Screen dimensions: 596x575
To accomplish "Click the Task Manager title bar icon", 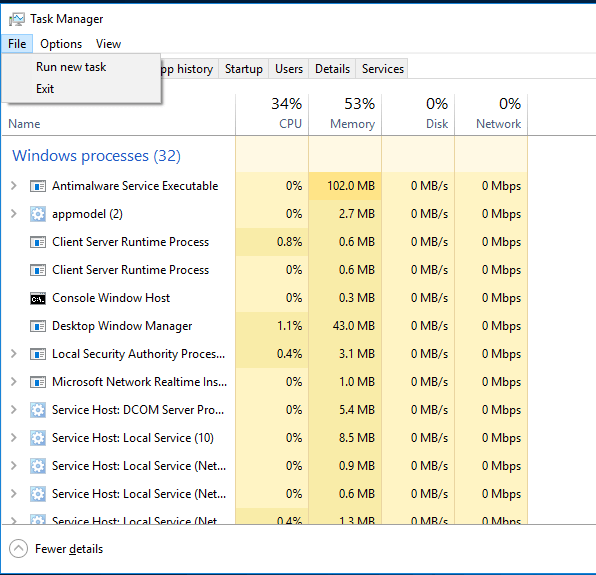I will tap(17, 19).
